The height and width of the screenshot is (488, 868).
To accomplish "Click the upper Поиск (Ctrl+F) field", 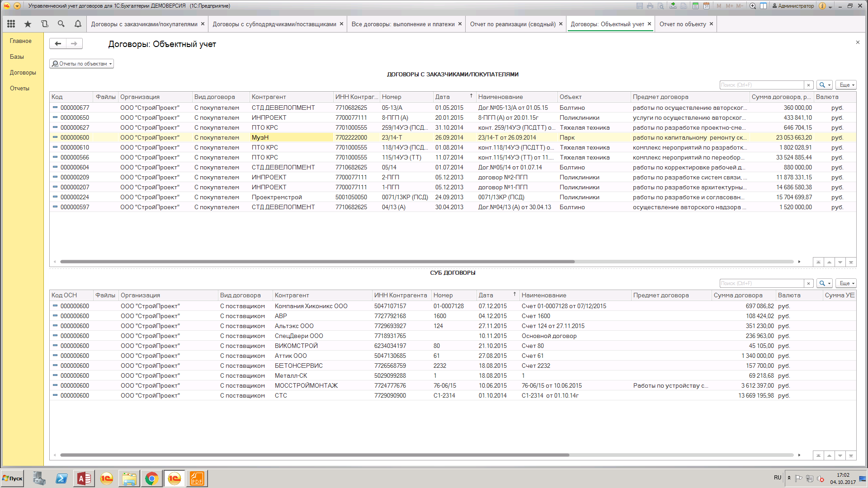I will [762, 85].
